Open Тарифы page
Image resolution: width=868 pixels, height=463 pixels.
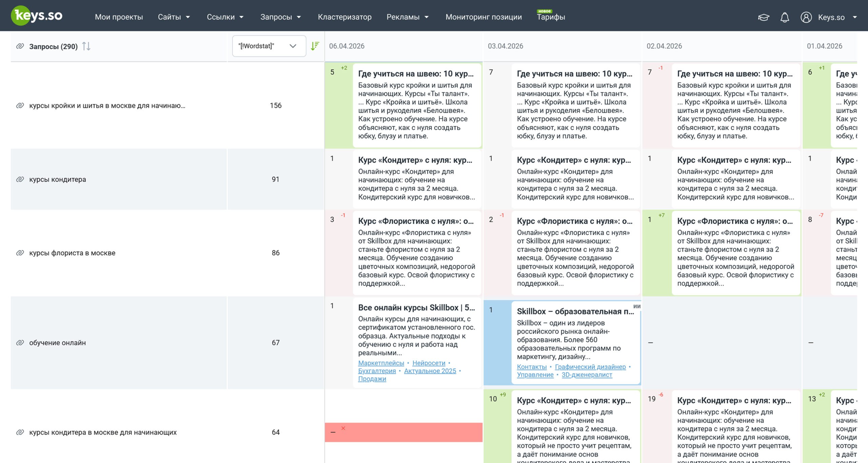click(551, 17)
